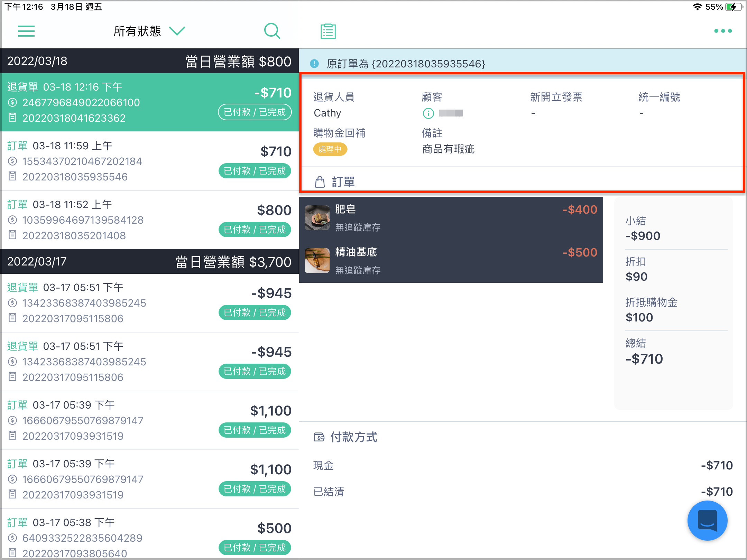Click the -$500 price of 精油基底
This screenshot has height=560, width=747.
[x=580, y=252]
